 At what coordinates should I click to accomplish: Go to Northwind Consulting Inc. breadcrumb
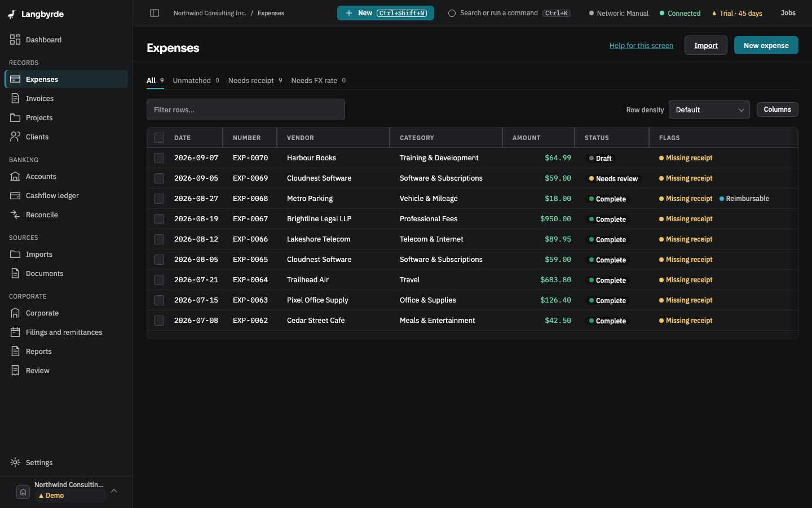click(x=210, y=13)
